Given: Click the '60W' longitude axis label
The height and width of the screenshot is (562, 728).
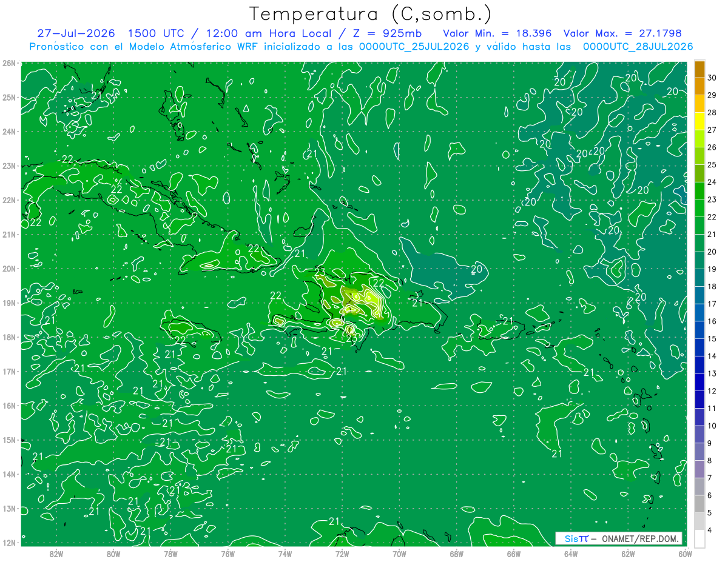Looking at the screenshot, I should tap(685, 554).
